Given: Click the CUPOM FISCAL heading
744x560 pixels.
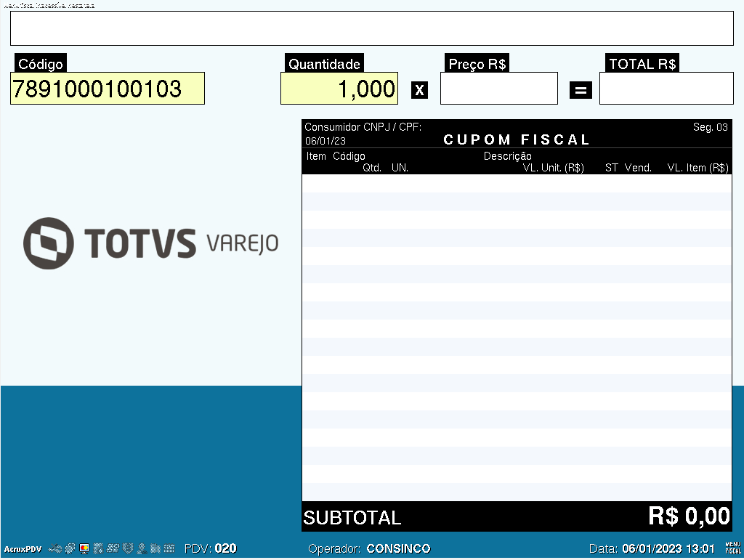Looking at the screenshot, I should coord(517,139).
